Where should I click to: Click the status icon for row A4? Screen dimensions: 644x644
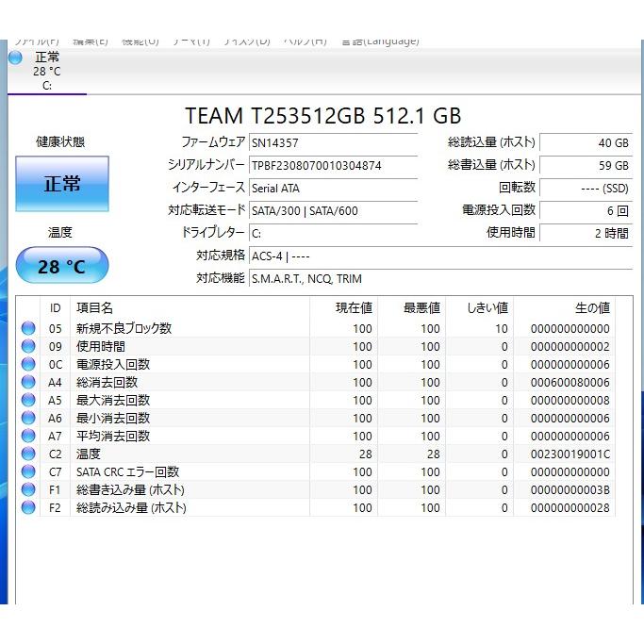[x=28, y=382]
